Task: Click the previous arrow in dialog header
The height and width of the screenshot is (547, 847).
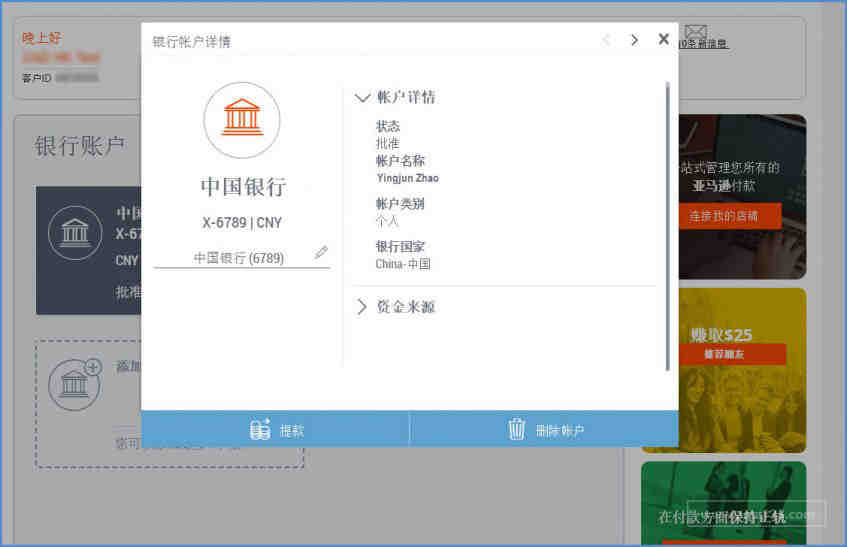Action: click(x=606, y=40)
